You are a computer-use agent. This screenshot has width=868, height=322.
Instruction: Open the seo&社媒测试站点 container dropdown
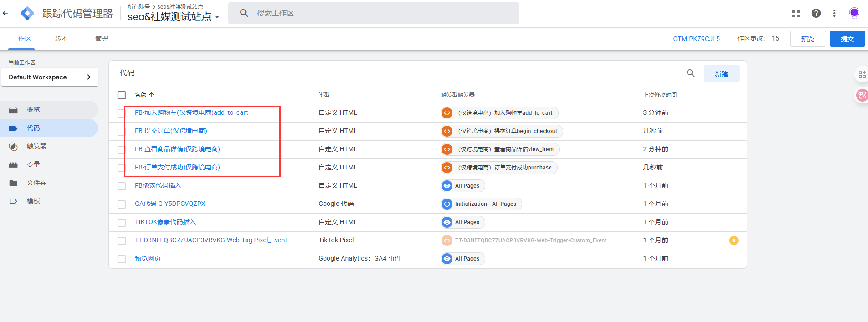tap(173, 17)
